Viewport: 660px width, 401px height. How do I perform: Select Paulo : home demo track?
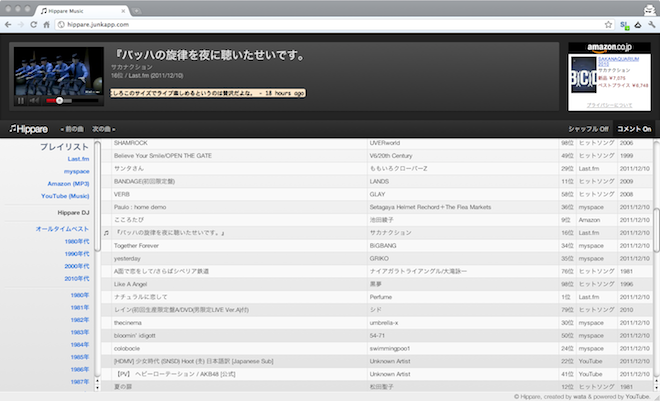(x=377, y=207)
